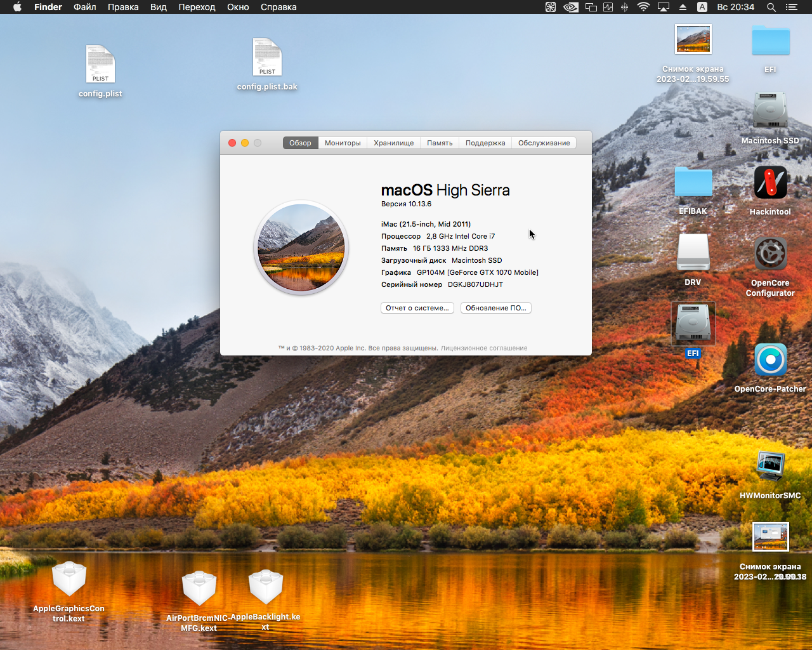Select the DRV drive icon

click(693, 253)
